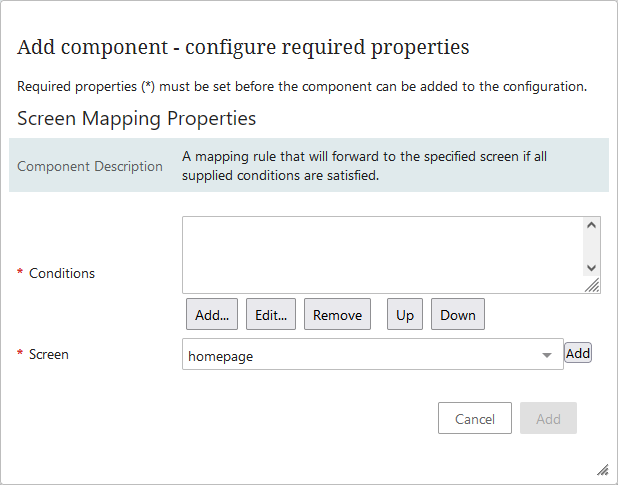618x485 pixels.
Task: Cancel the Add component dialog
Action: tap(475, 419)
